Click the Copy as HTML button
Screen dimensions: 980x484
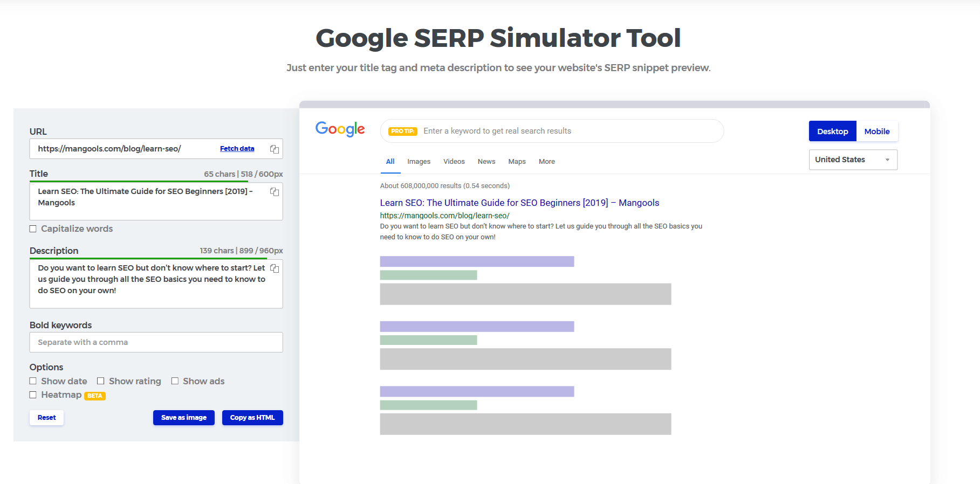[x=252, y=418]
